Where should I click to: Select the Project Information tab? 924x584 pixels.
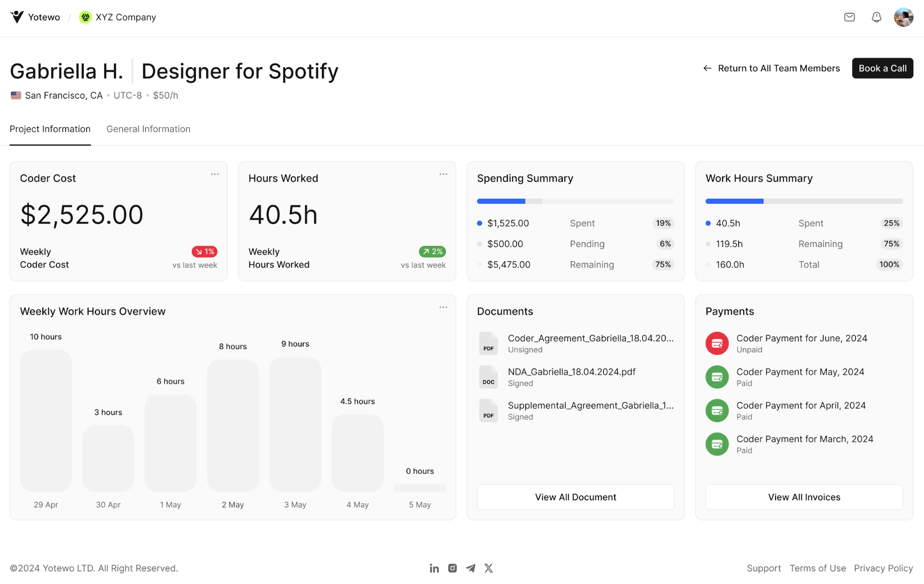tap(50, 129)
